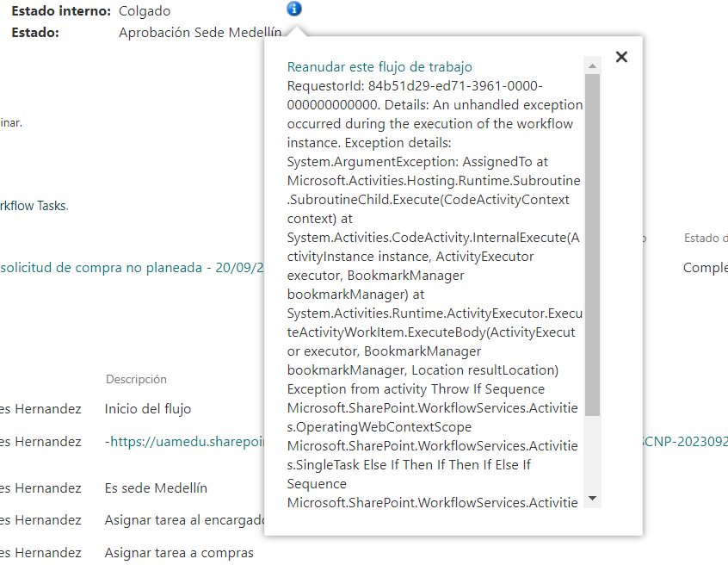Click the scrollbar down arrow in the popup
Screen dimensions: 728x565
pyautogui.click(x=591, y=496)
